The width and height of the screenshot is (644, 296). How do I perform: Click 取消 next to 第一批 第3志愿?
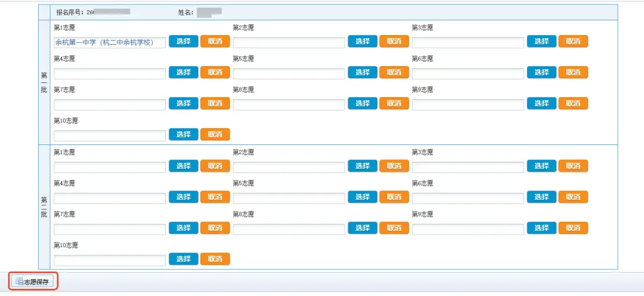click(x=573, y=42)
